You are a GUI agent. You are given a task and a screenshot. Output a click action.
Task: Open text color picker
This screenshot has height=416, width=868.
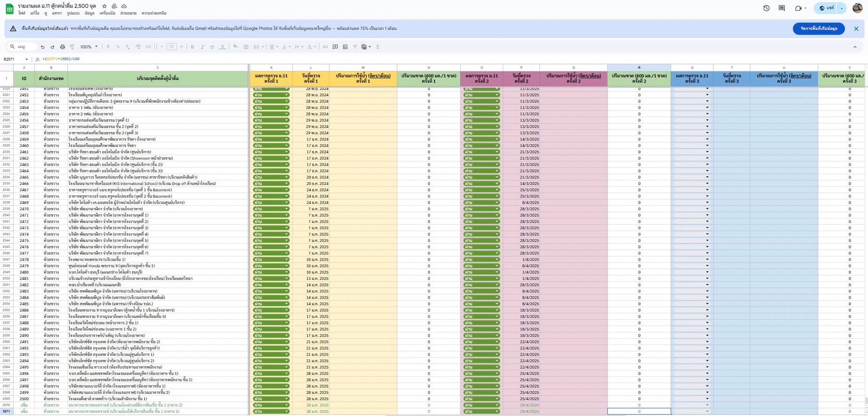coord(222,47)
